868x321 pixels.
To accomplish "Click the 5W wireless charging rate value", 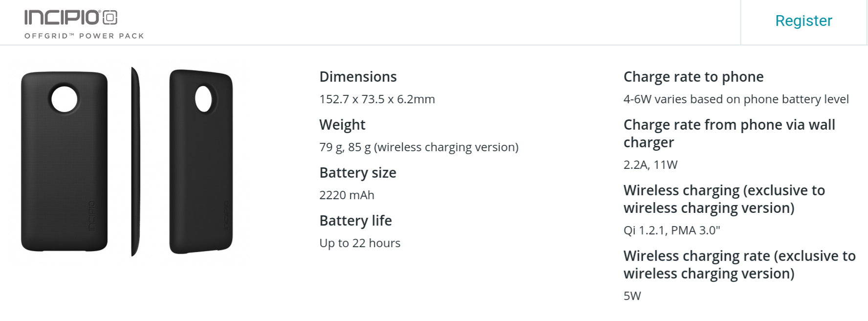I will [x=632, y=296].
